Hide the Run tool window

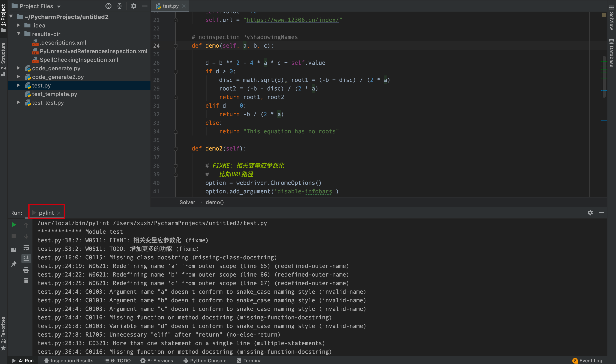[x=601, y=213]
